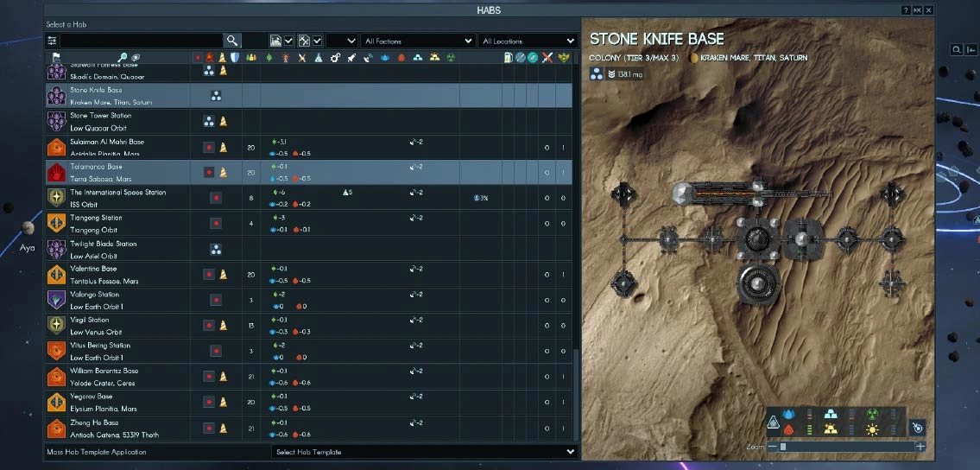This screenshot has width=980, height=470.
Task: Click the magnifying glass search button
Action: click(232, 41)
